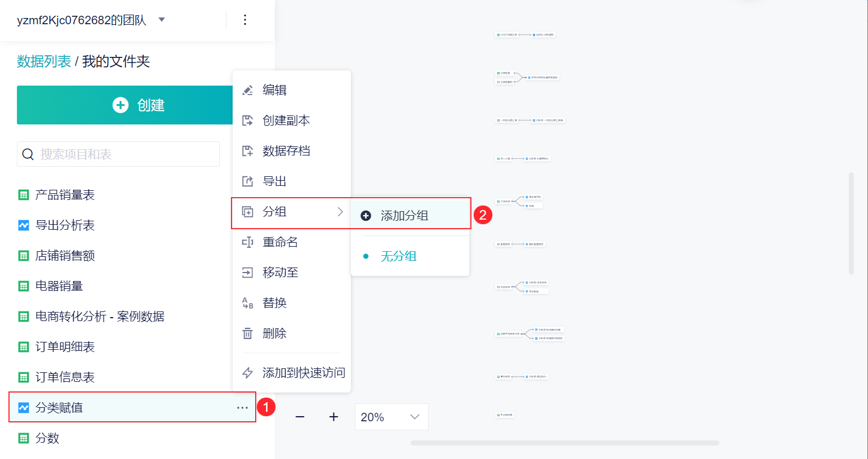Click the 数据存档 archive icon
The width and height of the screenshot is (868, 459).
pos(247,151)
